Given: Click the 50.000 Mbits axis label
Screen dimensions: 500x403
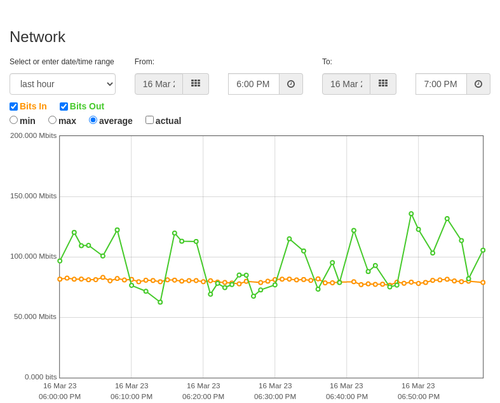Looking at the screenshot, I should [x=35, y=316].
